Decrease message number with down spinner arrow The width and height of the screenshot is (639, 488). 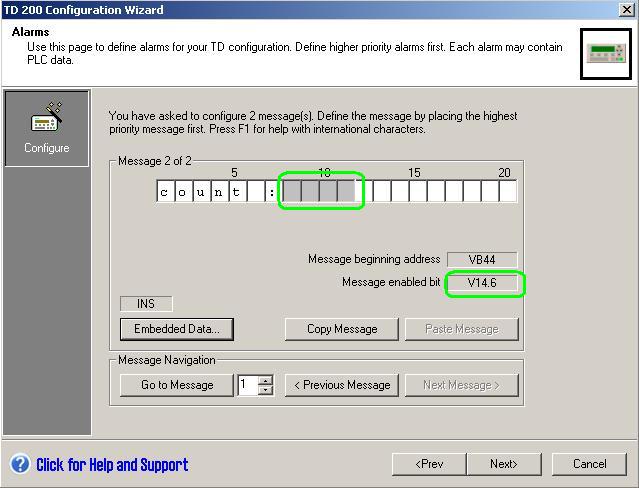tap(266, 390)
